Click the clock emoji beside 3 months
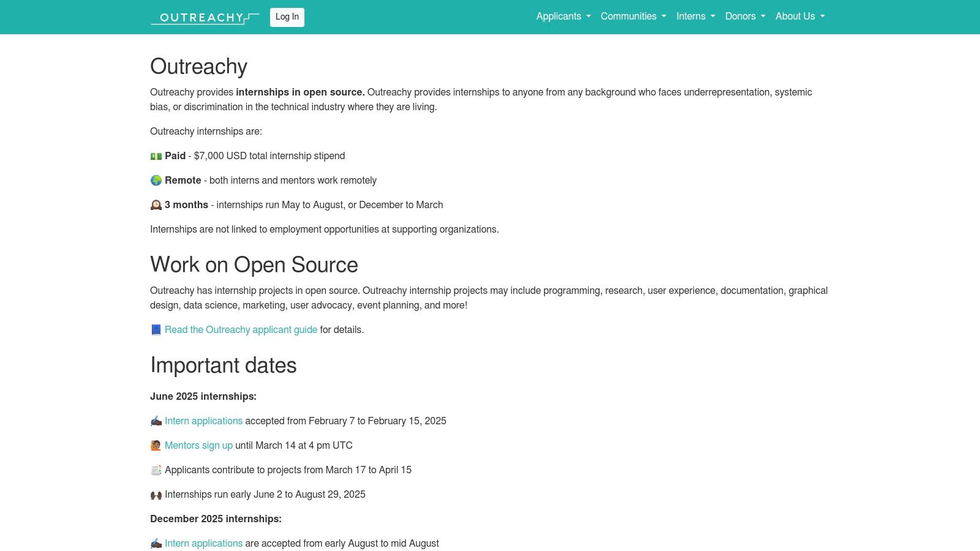Screen dimensions: 980x551 coord(156,205)
